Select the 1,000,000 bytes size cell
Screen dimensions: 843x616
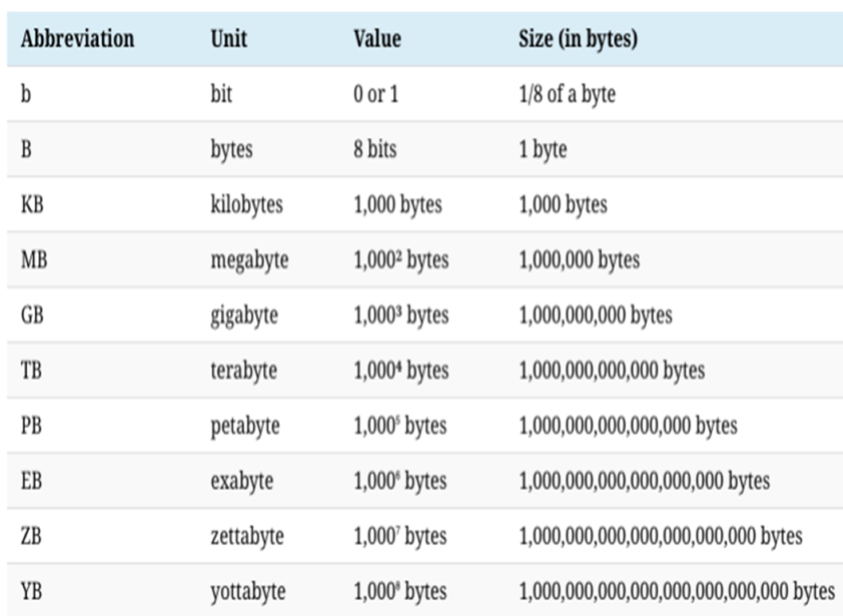[579, 260]
